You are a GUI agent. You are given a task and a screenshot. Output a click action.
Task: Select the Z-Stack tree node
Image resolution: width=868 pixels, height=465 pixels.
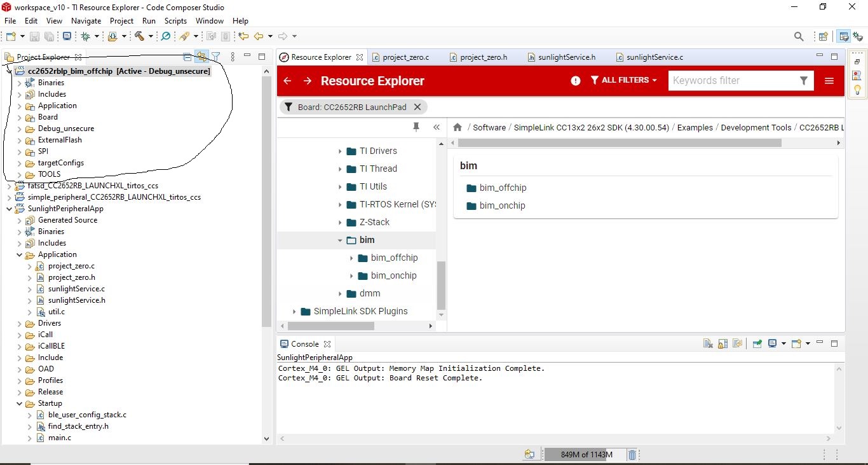tap(374, 223)
